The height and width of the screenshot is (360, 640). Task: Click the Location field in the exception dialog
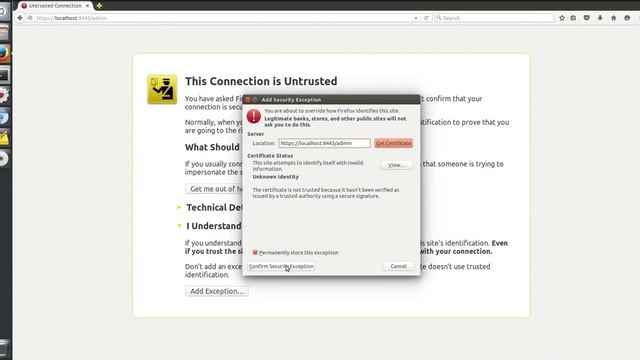pyautogui.click(x=324, y=143)
